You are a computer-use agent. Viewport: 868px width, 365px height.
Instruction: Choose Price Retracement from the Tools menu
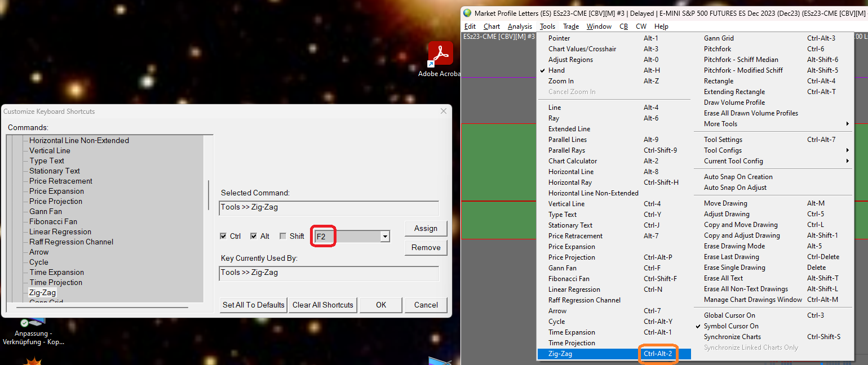[x=614, y=236]
